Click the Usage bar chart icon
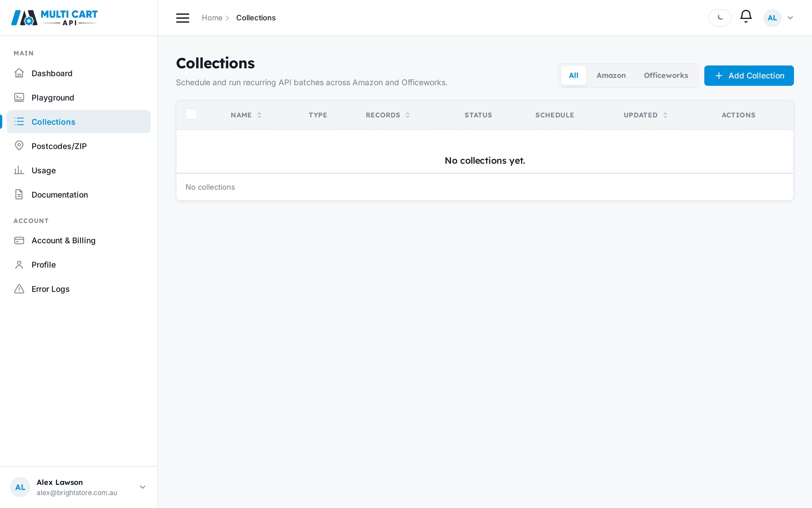Image resolution: width=812 pixels, height=508 pixels. click(x=19, y=170)
